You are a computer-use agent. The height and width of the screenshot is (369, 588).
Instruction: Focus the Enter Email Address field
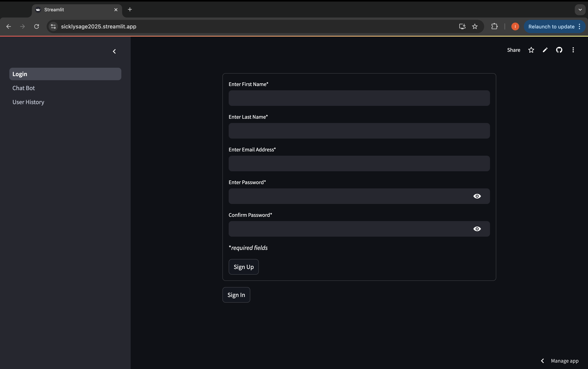coord(359,163)
